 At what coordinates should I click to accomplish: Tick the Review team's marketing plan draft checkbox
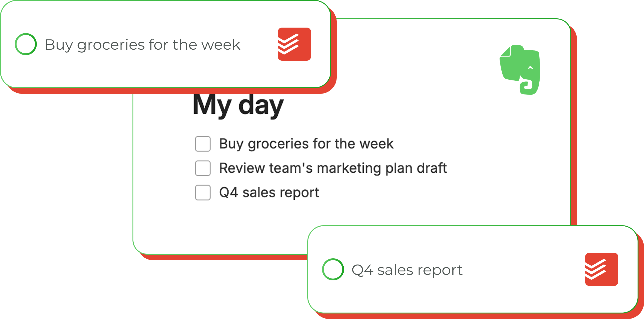click(x=203, y=168)
